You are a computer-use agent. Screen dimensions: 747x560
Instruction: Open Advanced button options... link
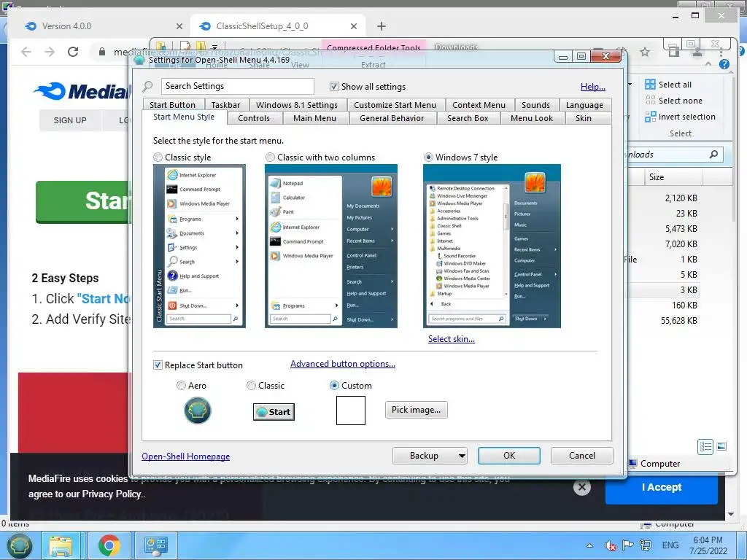point(343,364)
